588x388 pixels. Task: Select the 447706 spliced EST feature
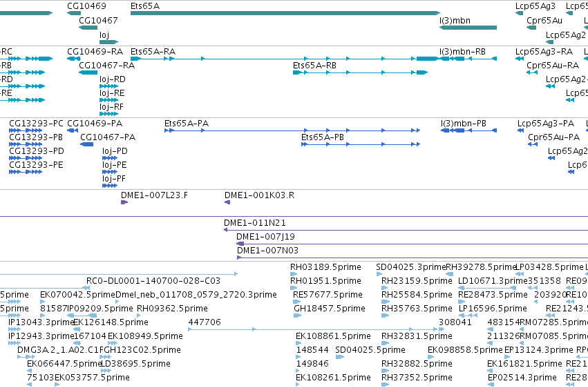(x=313, y=329)
